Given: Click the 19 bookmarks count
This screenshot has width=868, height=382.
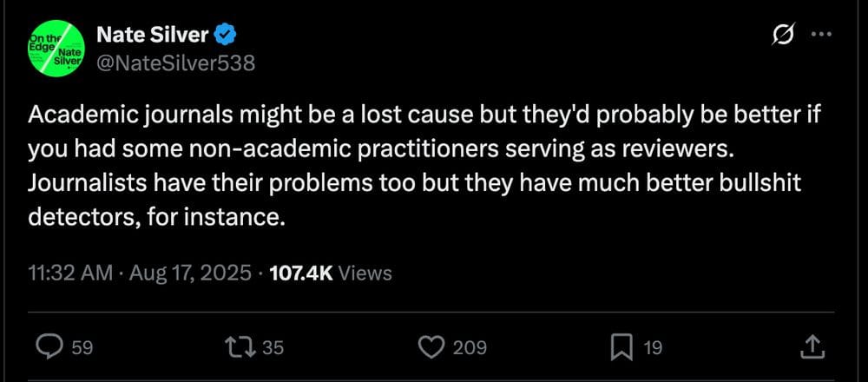Looking at the screenshot, I should click(x=652, y=347).
